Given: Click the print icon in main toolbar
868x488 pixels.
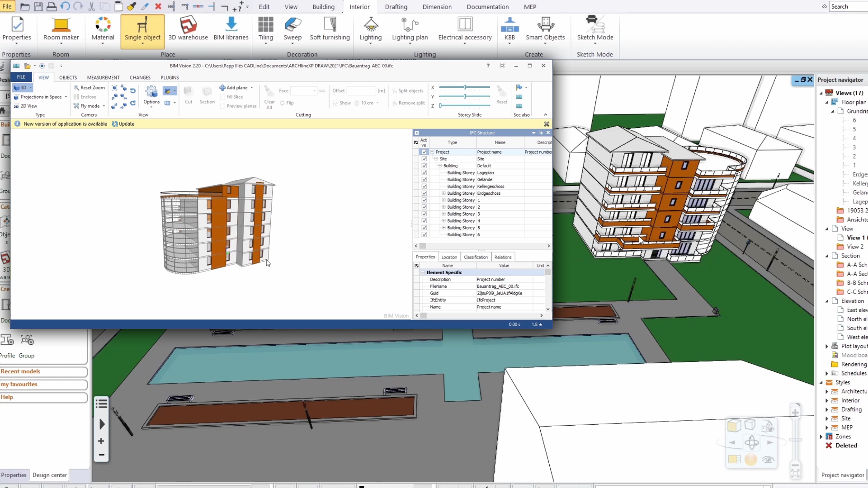Looking at the screenshot, I should coord(52,6).
